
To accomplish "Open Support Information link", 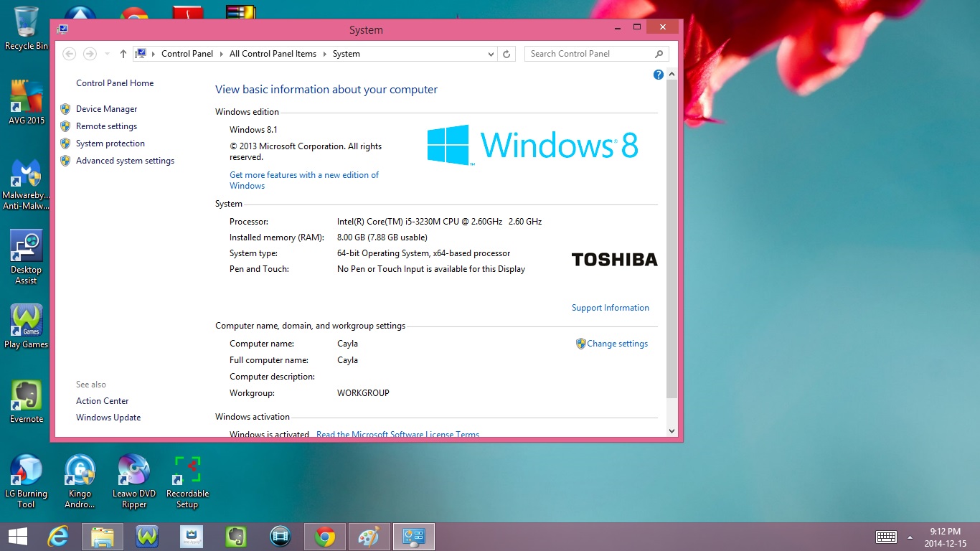I will coord(611,308).
